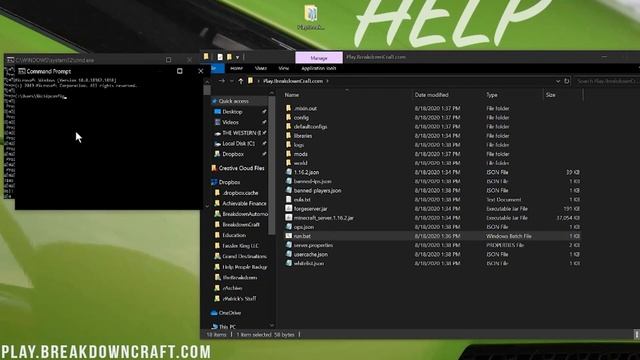640x360 pixels.
Task: Select the logs folder
Action: pyautogui.click(x=298, y=145)
